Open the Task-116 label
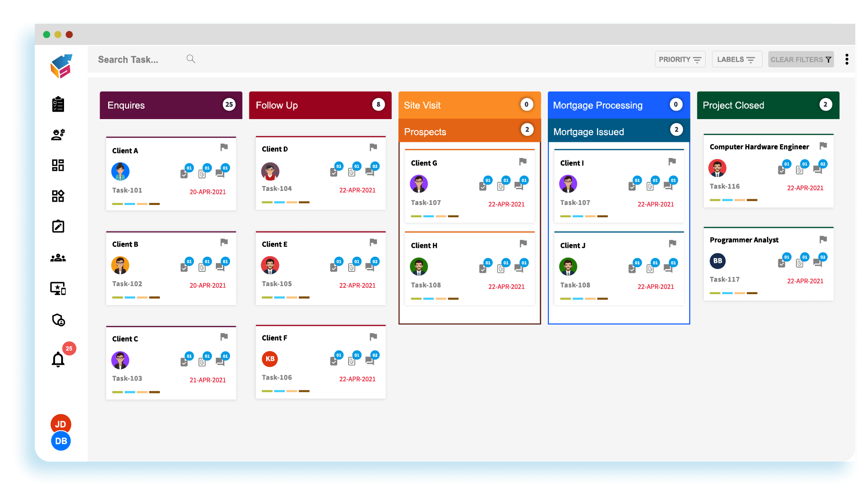 [x=725, y=186]
